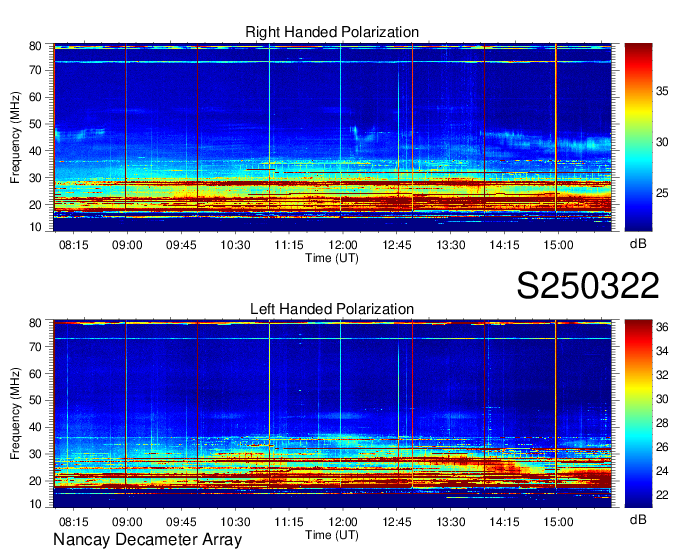This screenshot has width=680, height=552.
Task: Click the 'Frequency (MHz)' label of the bottom plot
Action: coord(16,414)
